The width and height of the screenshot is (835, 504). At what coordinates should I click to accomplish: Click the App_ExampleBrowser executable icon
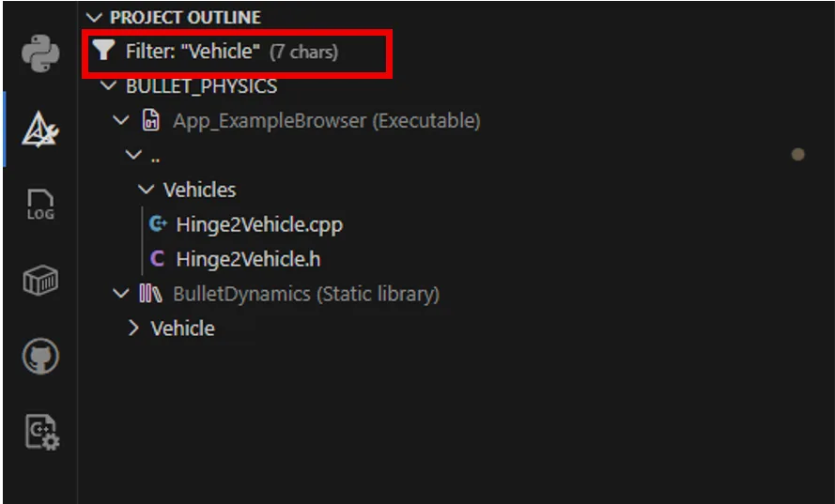pos(150,121)
